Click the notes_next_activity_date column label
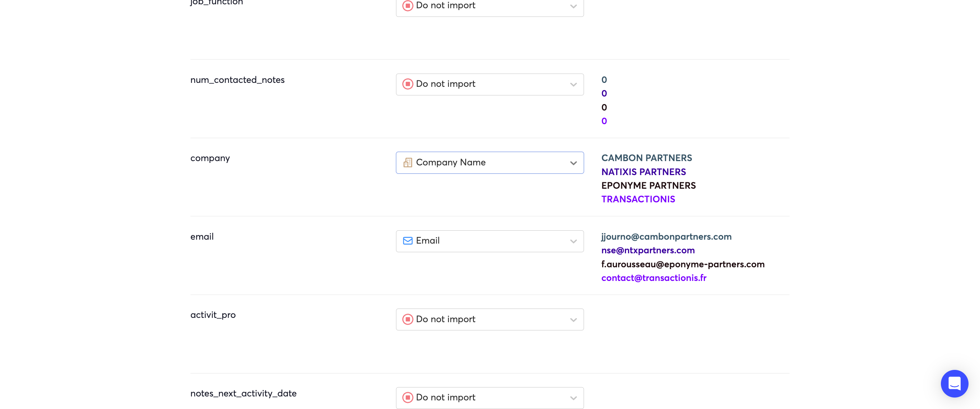 [x=244, y=394]
